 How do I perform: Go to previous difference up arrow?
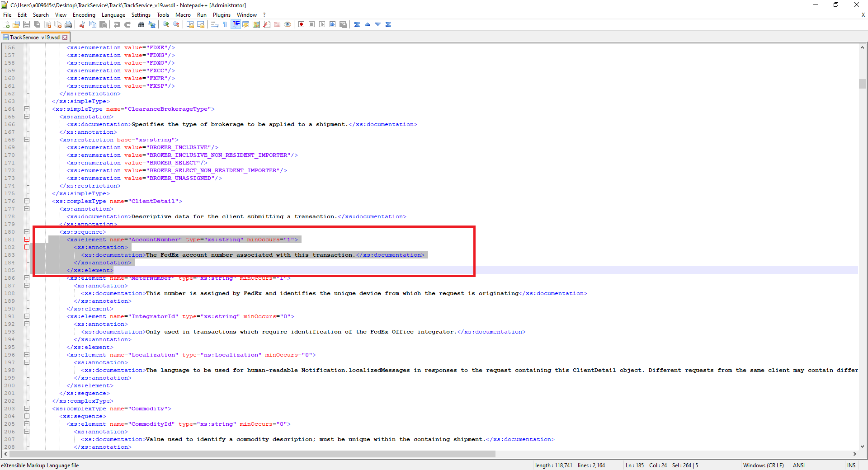(x=368, y=24)
